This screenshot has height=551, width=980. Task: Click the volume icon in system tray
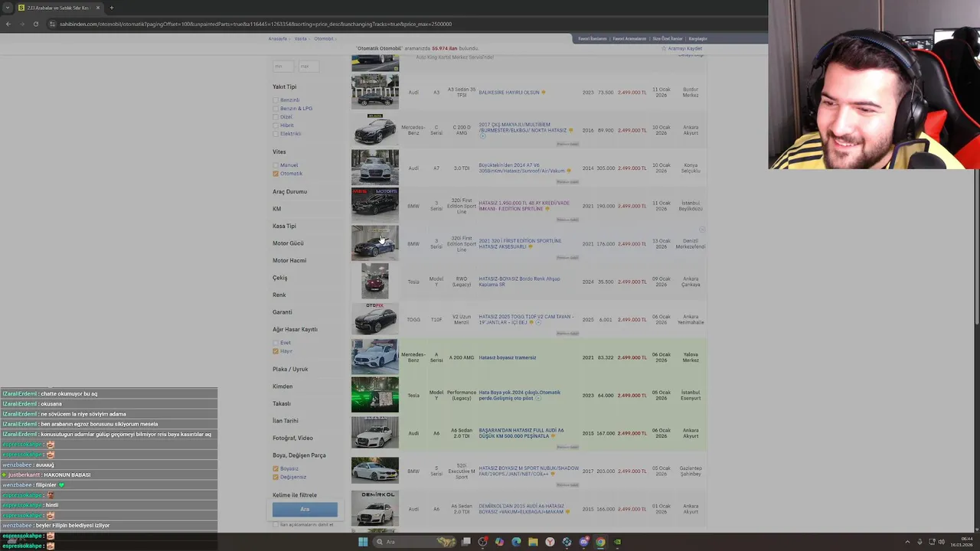942,542
